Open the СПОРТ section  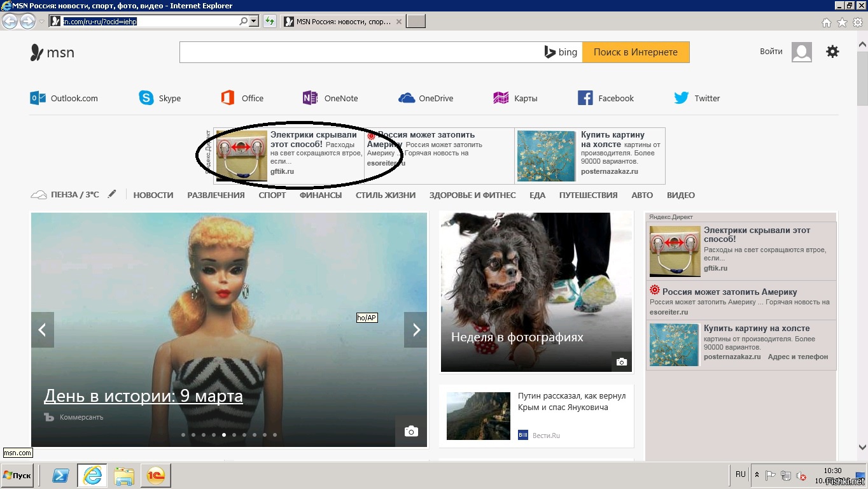click(272, 195)
